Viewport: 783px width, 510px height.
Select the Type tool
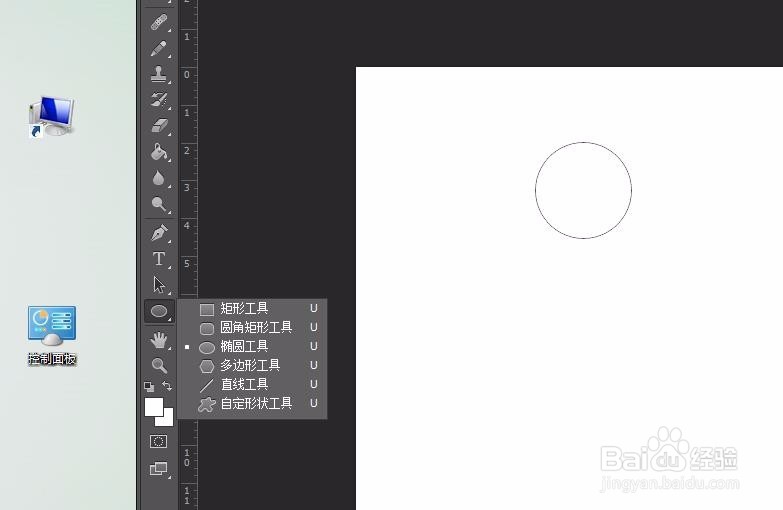coord(159,259)
